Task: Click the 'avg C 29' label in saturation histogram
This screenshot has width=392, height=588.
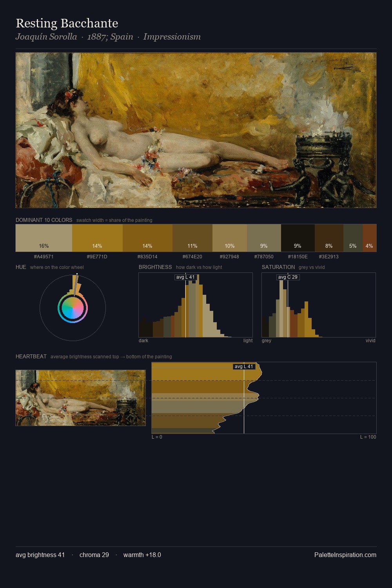Action: point(288,277)
